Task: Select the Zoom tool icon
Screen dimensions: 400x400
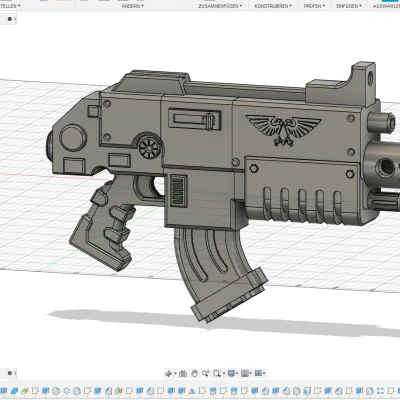Action: [x=205, y=373]
